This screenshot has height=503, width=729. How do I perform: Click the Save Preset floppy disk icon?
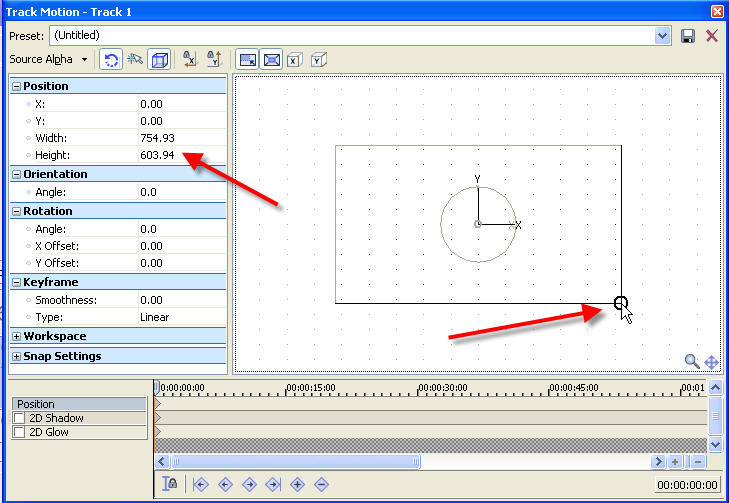(688, 35)
